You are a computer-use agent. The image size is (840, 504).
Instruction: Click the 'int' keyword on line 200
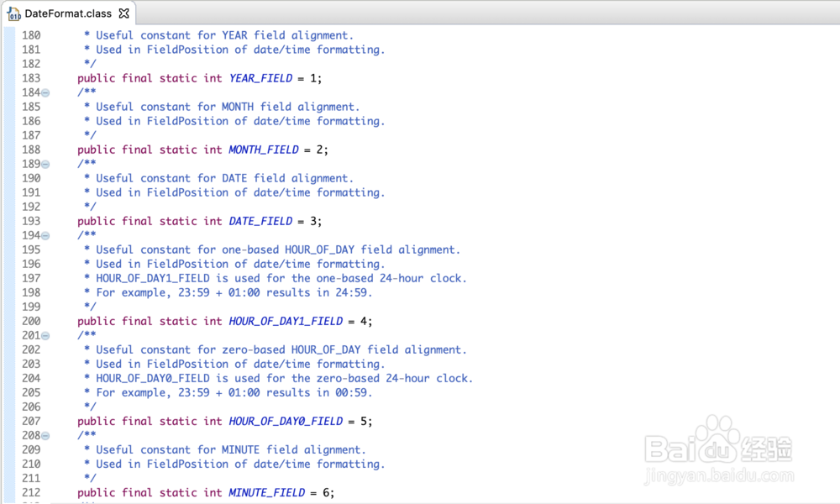213,322
